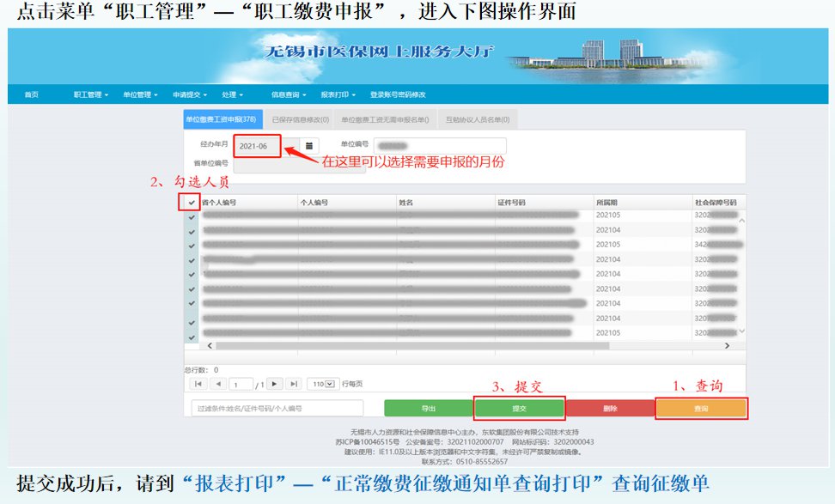Toggle the select-all checkbox in table header
Viewport: 835px width, 504px height.
click(x=192, y=203)
